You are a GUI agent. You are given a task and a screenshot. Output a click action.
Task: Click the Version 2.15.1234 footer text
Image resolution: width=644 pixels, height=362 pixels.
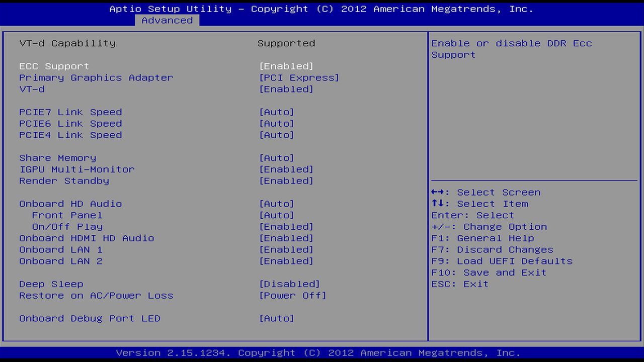tap(318, 352)
